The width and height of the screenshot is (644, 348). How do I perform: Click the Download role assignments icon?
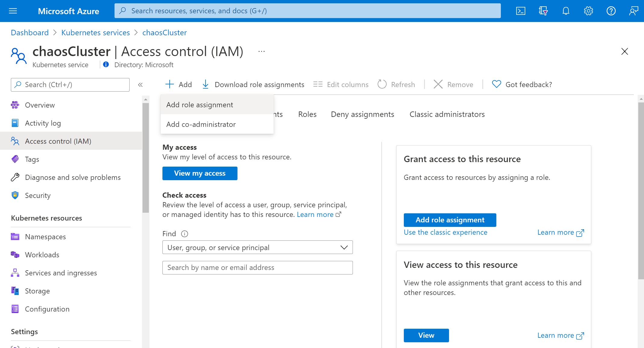coord(206,84)
